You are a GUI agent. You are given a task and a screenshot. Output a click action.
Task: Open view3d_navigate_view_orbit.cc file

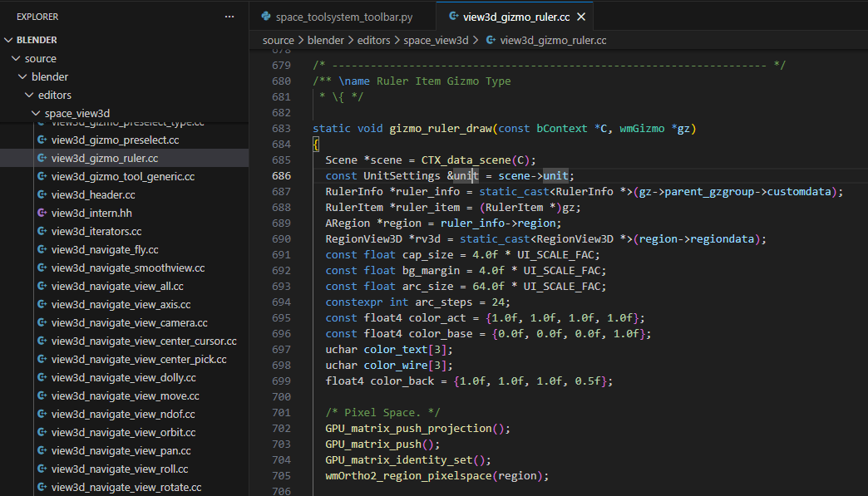pos(124,432)
